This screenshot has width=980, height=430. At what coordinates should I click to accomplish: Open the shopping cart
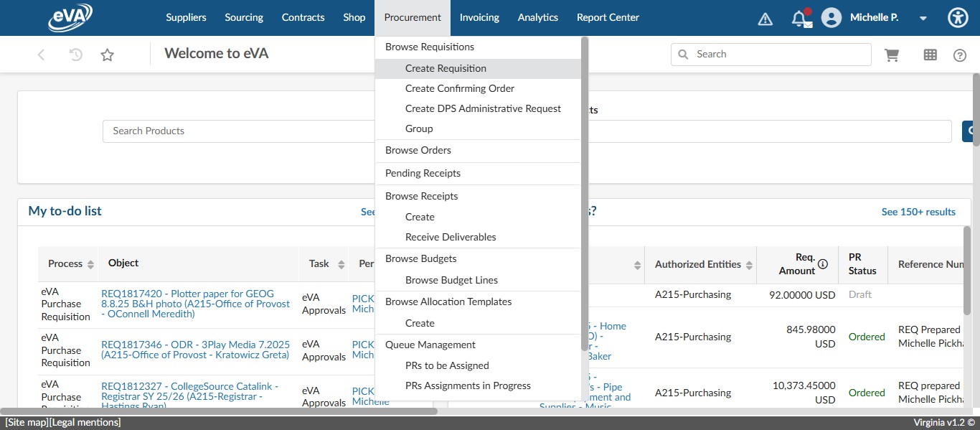(x=892, y=55)
